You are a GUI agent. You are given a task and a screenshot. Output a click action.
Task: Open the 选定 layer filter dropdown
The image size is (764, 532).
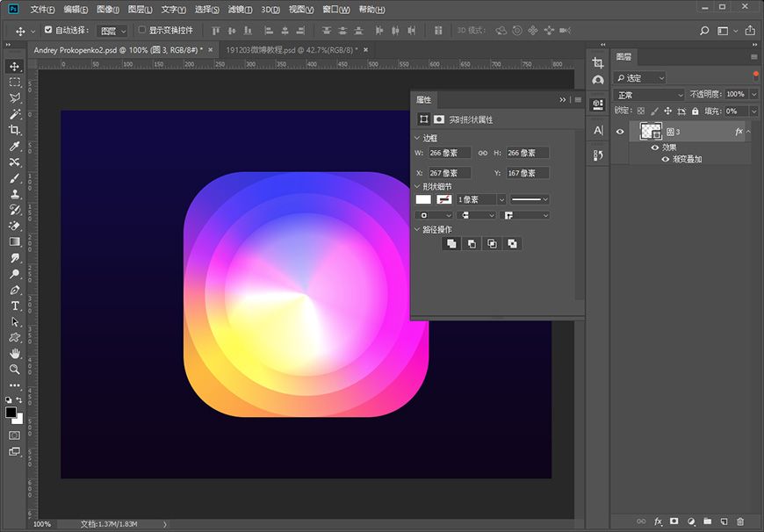pyautogui.click(x=640, y=78)
